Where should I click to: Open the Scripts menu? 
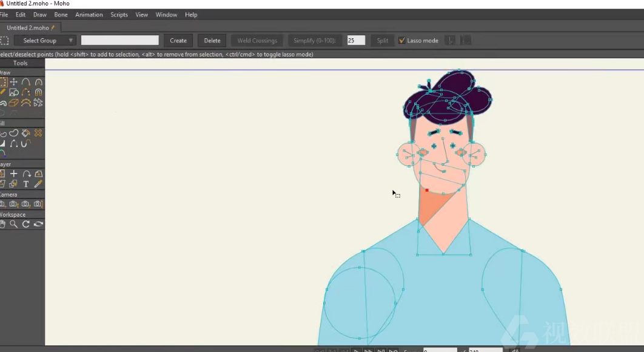(x=119, y=15)
